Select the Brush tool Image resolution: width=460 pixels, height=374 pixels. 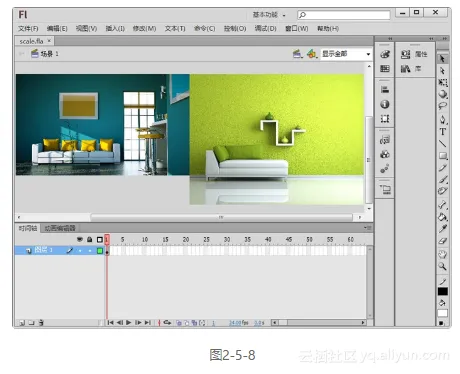point(442,180)
